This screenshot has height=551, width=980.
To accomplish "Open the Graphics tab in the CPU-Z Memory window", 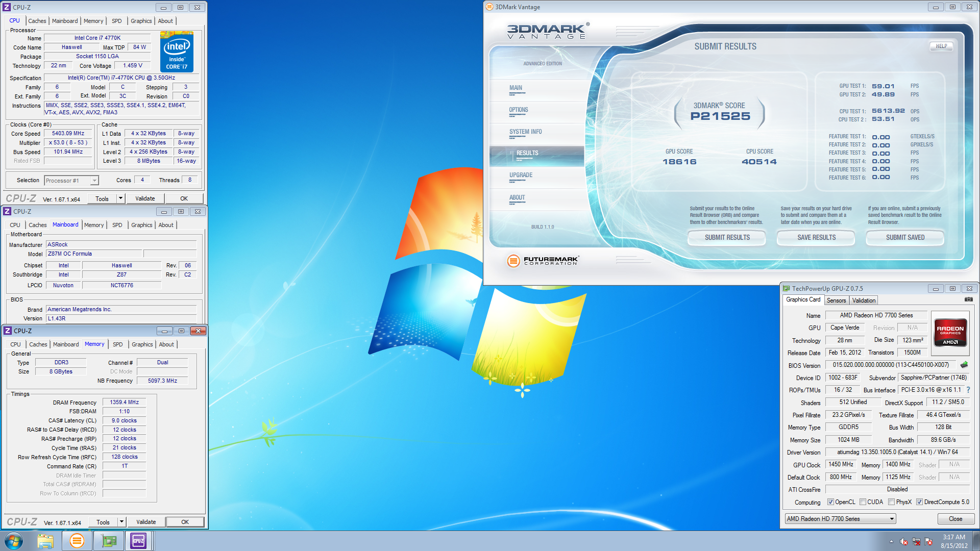I will [142, 344].
